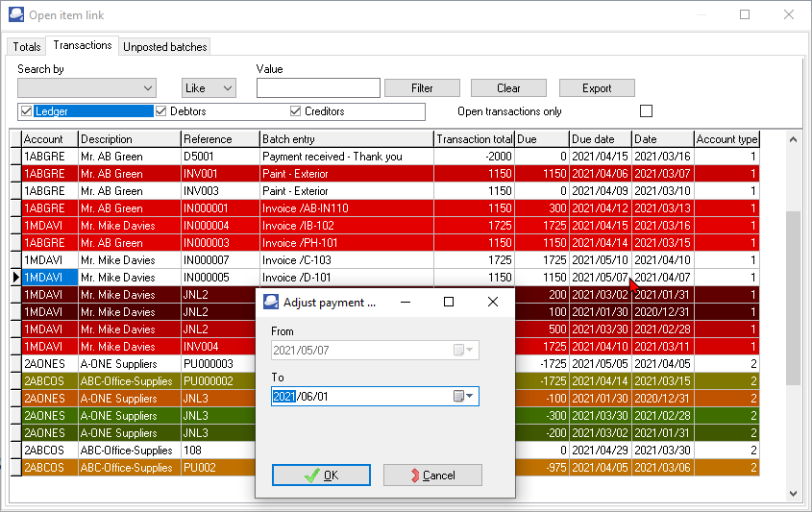Toggle the Ledger checkbox

click(x=26, y=111)
